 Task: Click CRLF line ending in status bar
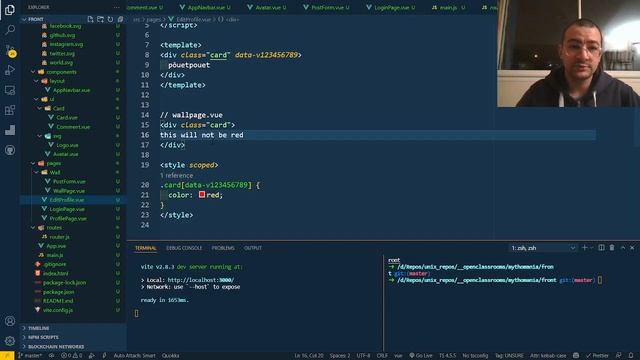(382, 356)
